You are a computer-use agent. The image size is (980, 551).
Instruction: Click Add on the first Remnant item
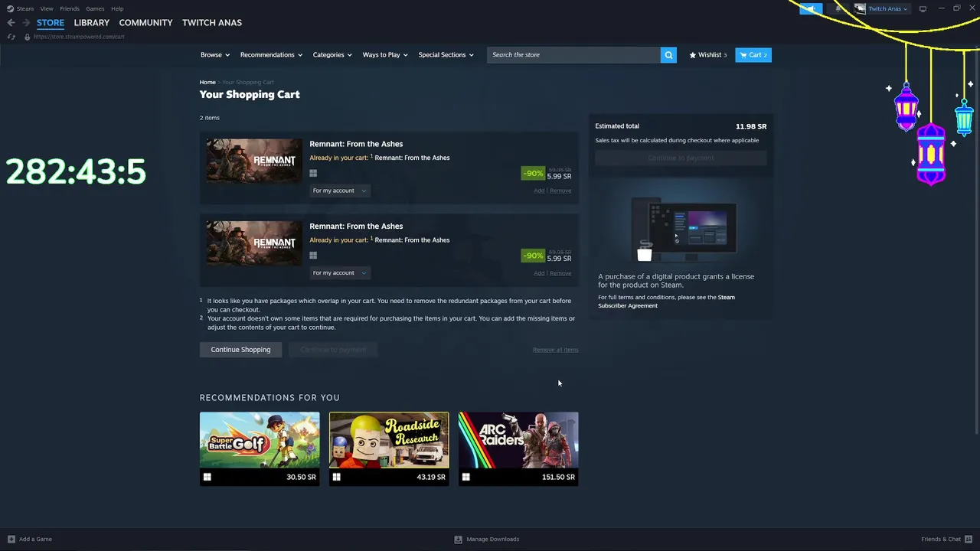539,191
